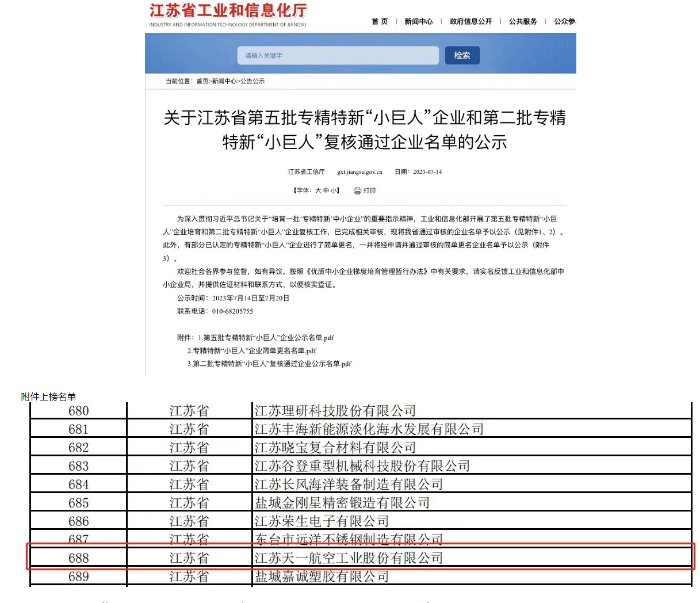Open 首页 in the top navigation bar

pos(380,21)
